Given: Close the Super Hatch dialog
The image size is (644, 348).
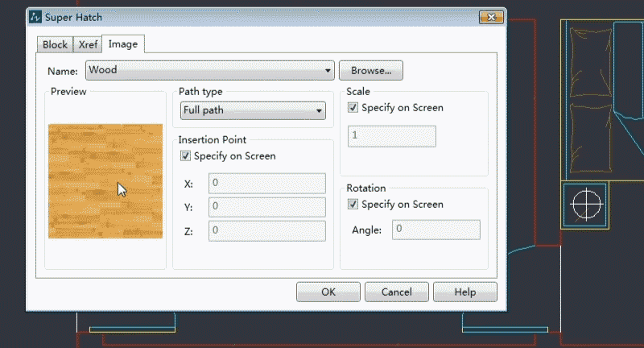Looking at the screenshot, I should 490,16.
